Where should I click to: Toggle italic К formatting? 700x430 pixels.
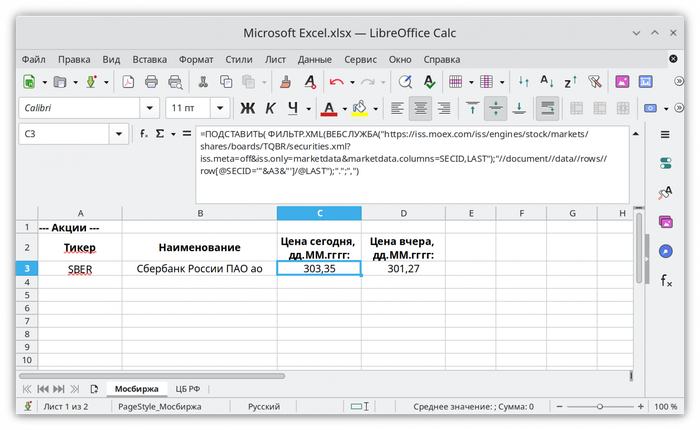click(x=270, y=108)
